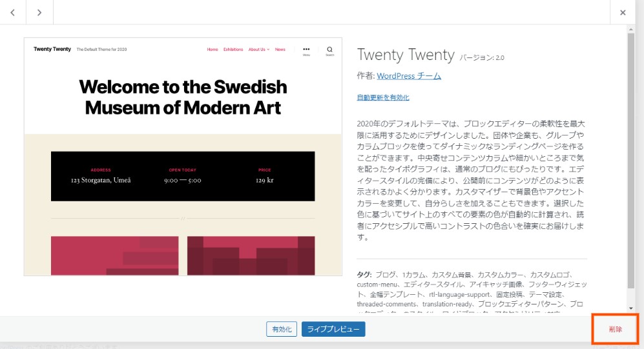The image size is (644, 349).
Task: Delete the theme using 削除 link
Action: tap(616, 329)
